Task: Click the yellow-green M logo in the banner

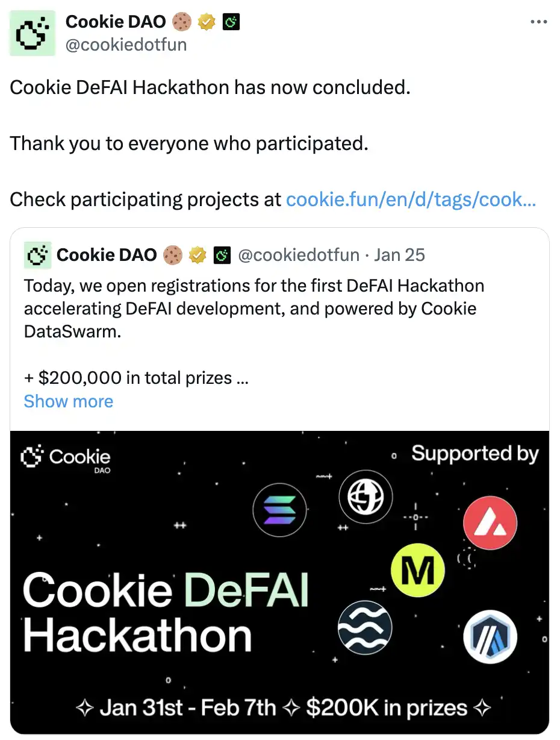Action: click(x=417, y=569)
